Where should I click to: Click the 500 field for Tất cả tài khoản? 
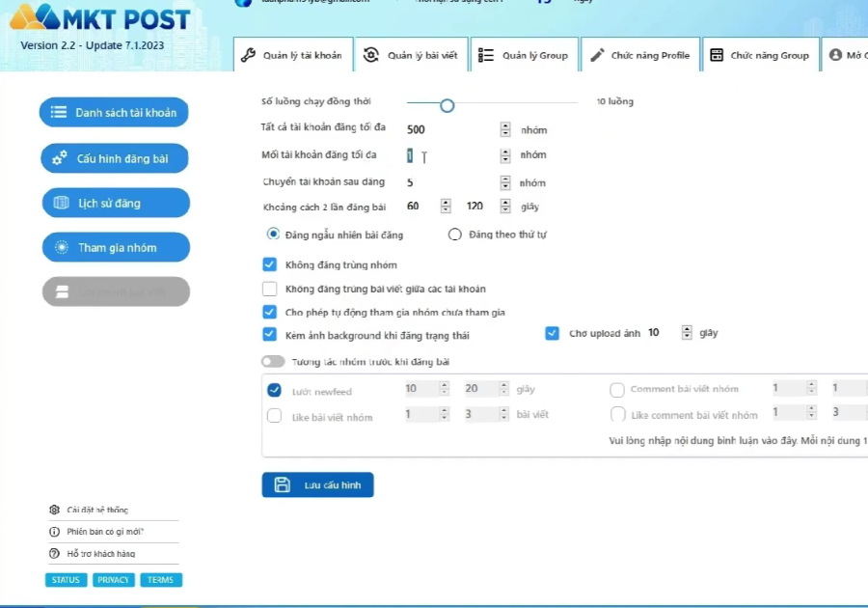click(x=452, y=129)
